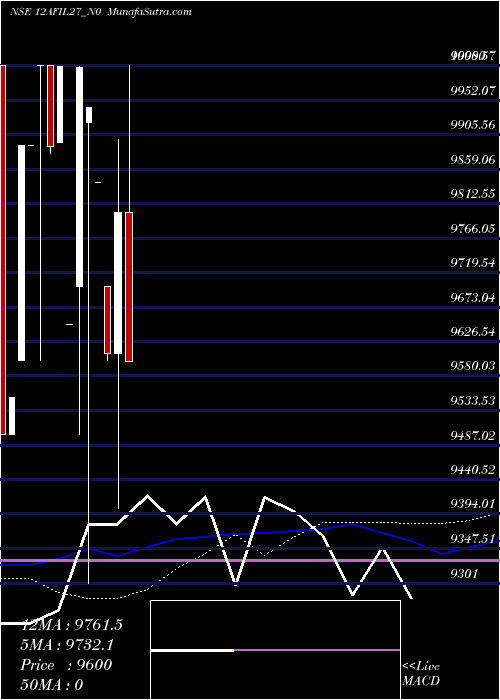500x700 pixels.
Task: Click the price label 9766.05
Action: tap(473, 229)
